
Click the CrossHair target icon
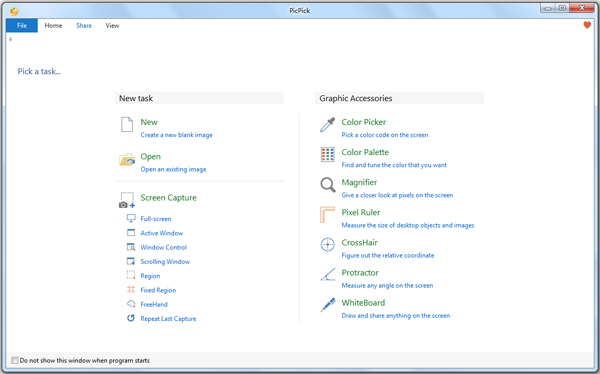coord(328,245)
